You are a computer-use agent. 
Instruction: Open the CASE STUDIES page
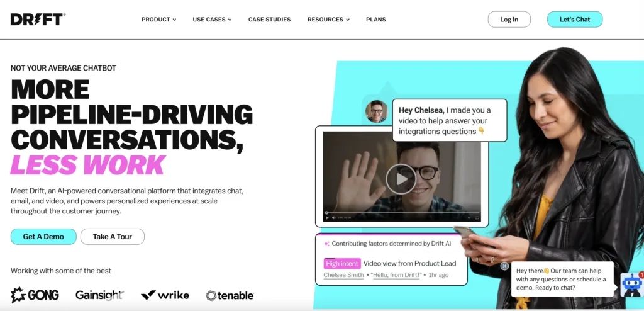[x=269, y=20]
